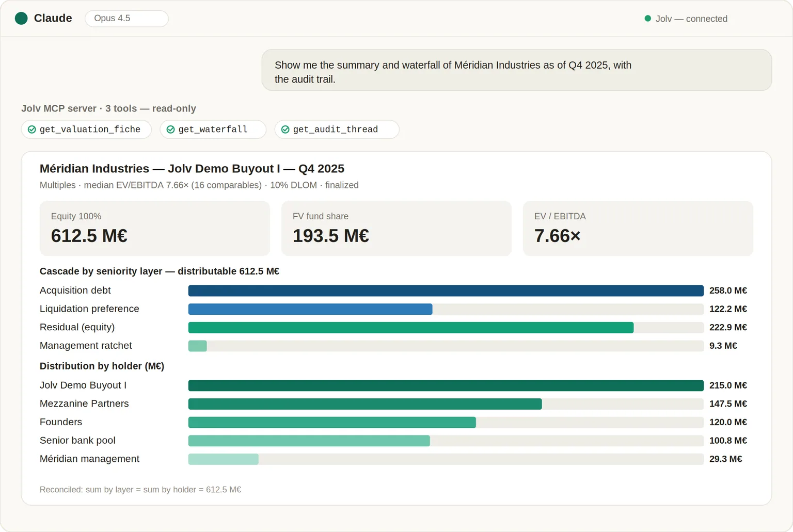Click the Distribution by holder (M€) heading
793x532 pixels.
coord(102,366)
